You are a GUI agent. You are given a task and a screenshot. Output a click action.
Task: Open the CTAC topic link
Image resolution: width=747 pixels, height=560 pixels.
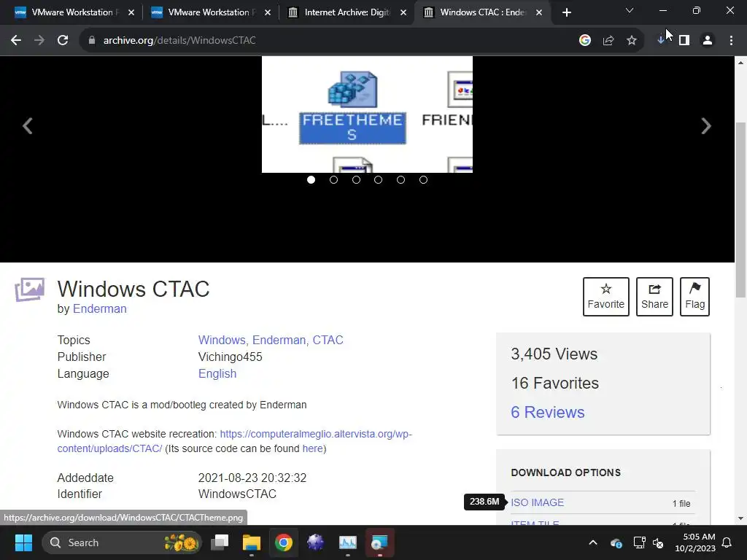click(328, 340)
